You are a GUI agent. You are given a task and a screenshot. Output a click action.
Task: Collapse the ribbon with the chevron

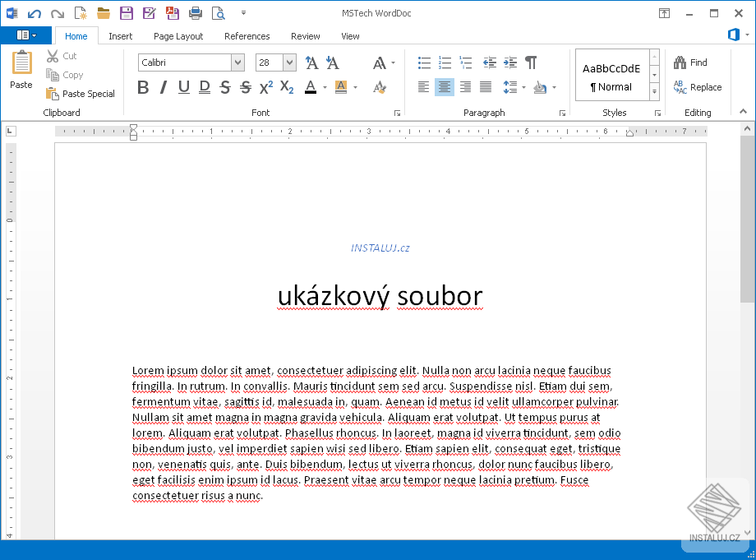point(743,111)
